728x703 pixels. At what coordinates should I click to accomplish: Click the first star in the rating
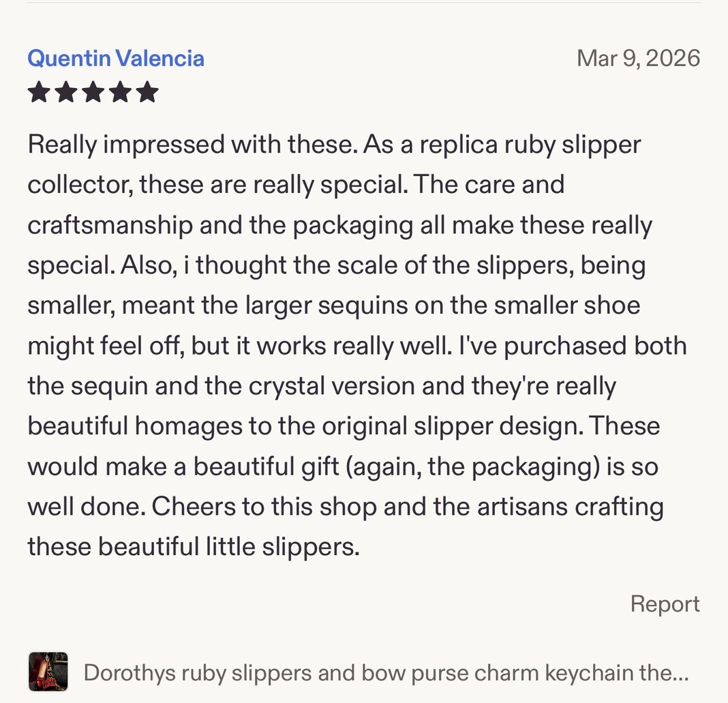[x=39, y=92]
